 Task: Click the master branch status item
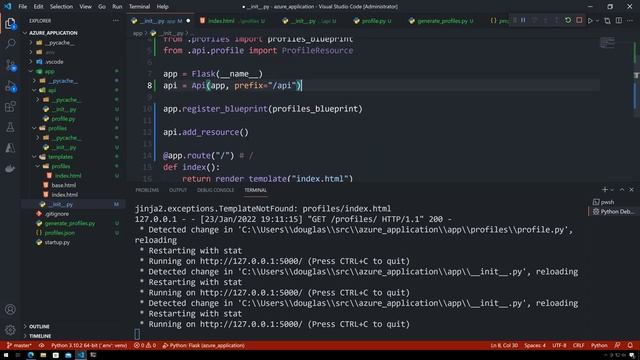pyautogui.click(x=19, y=345)
